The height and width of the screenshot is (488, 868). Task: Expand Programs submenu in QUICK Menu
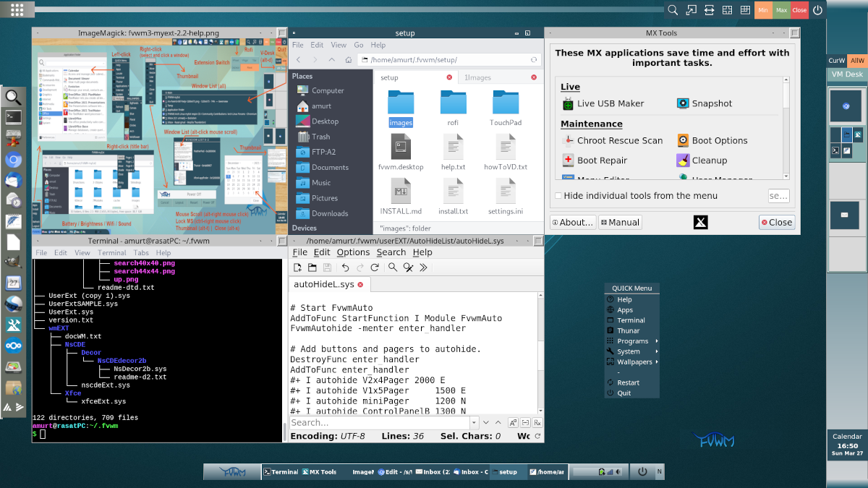click(632, 341)
